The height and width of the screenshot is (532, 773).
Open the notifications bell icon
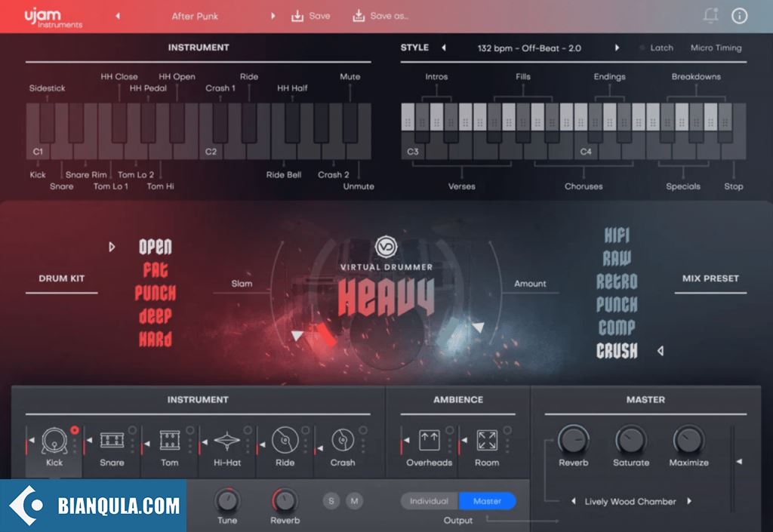pos(710,16)
